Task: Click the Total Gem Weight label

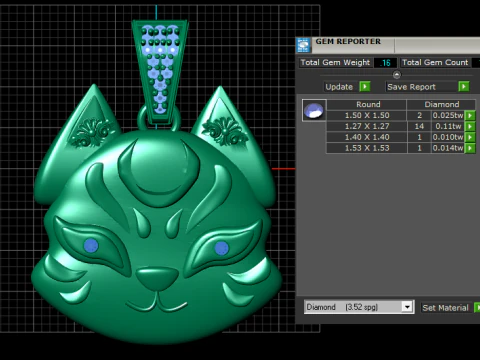Action: [335, 62]
